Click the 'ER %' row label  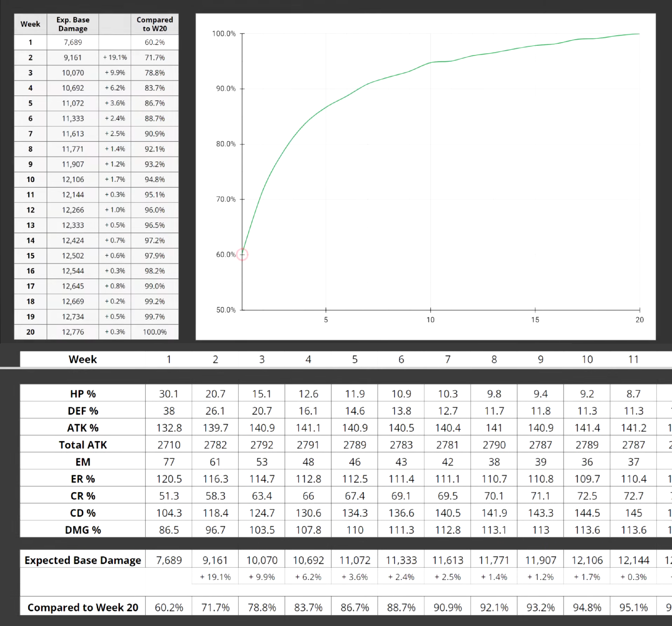(x=83, y=479)
